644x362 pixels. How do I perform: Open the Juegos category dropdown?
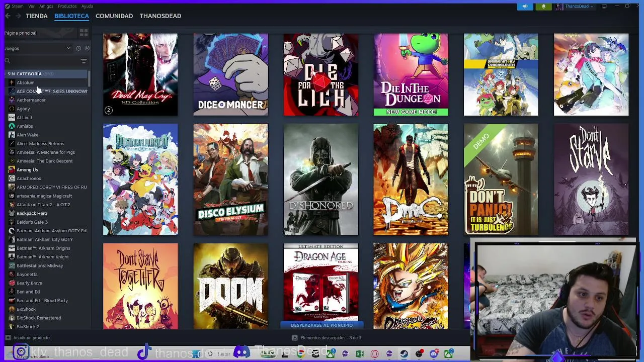coord(38,48)
